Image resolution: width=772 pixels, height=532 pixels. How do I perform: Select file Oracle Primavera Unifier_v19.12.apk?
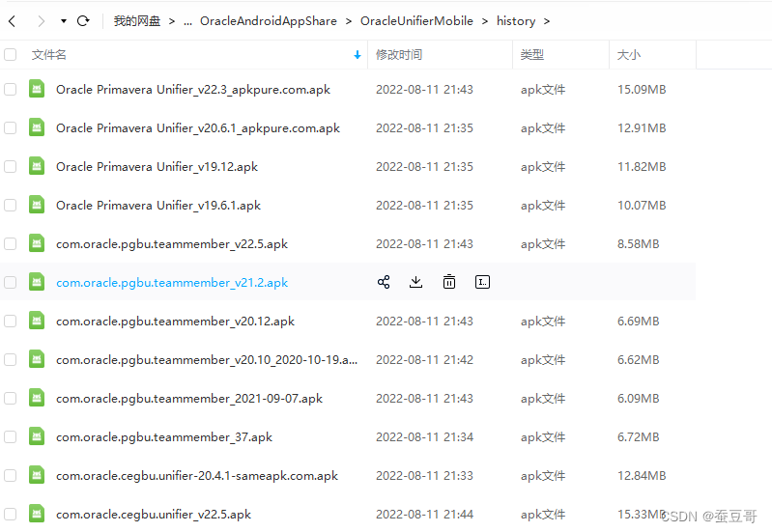click(x=157, y=167)
